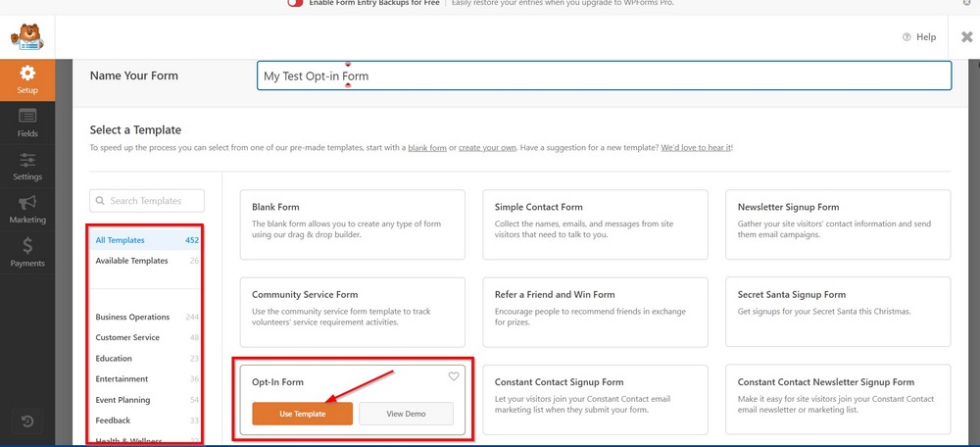Click the Help question mark icon
980x447 pixels.
click(906, 37)
